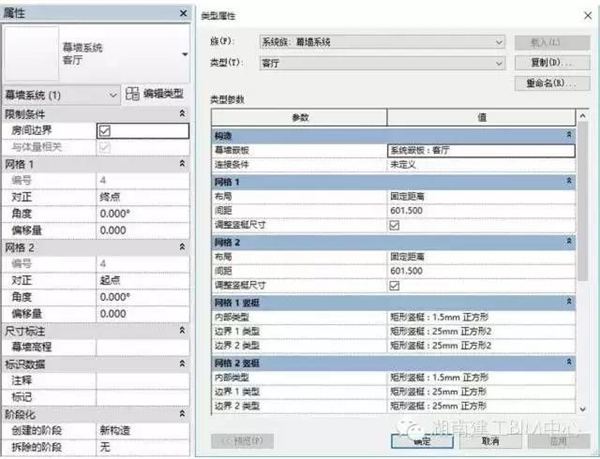Uncheck 调整竖梃尺寸 under 网格 1 in dialog
This screenshot has width=600, height=459.
(394, 226)
